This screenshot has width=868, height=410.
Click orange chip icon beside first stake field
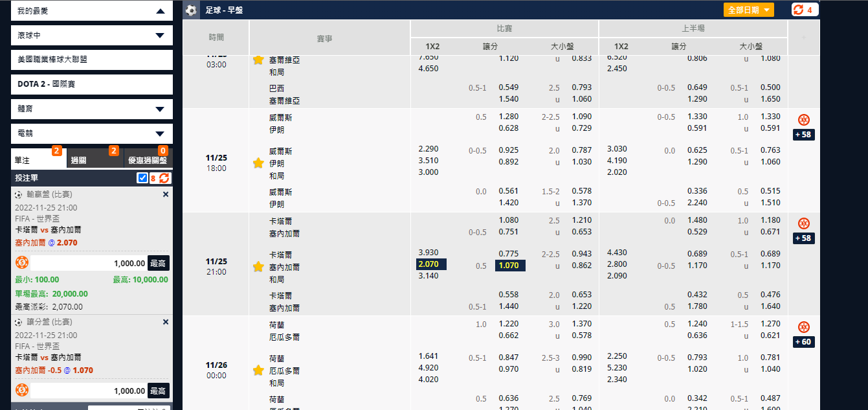coord(22,263)
